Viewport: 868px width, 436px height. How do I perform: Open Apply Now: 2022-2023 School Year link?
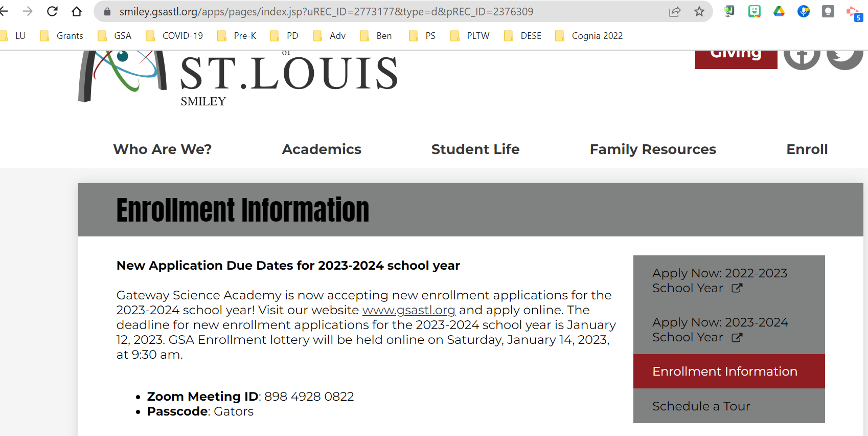click(729, 280)
